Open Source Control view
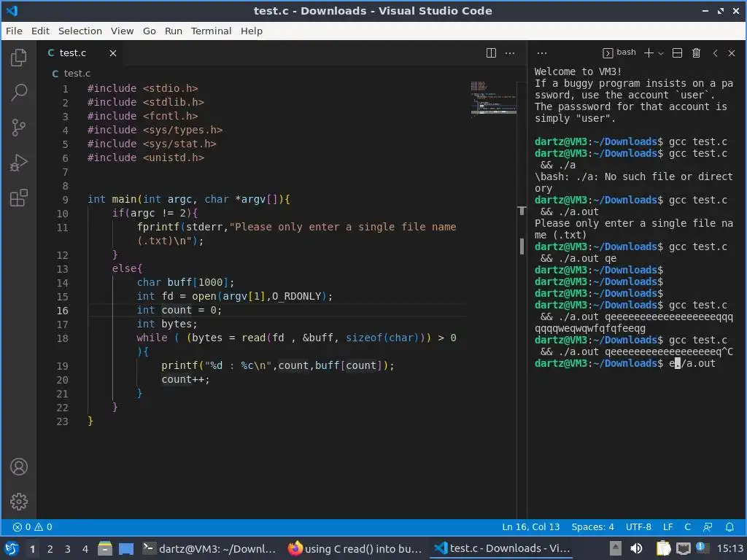 click(x=18, y=127)
